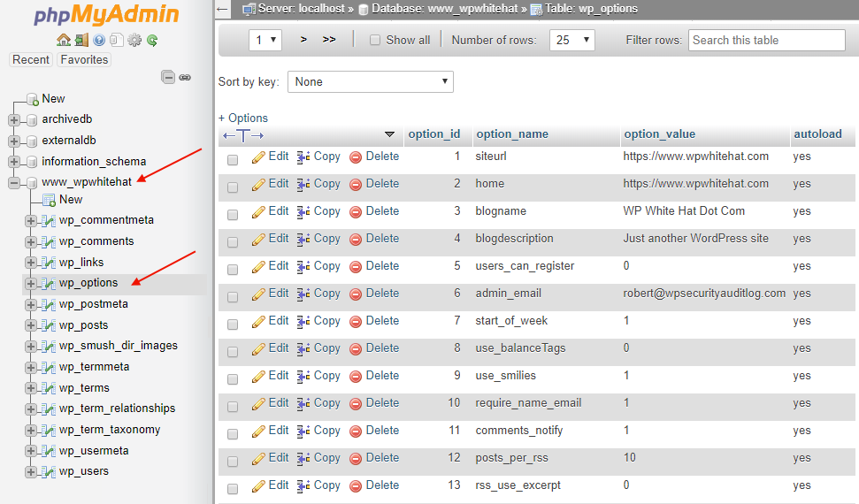Screen dimensions: 859x504
Task: Check the blogname row checkbox
Action: (233, 215)
